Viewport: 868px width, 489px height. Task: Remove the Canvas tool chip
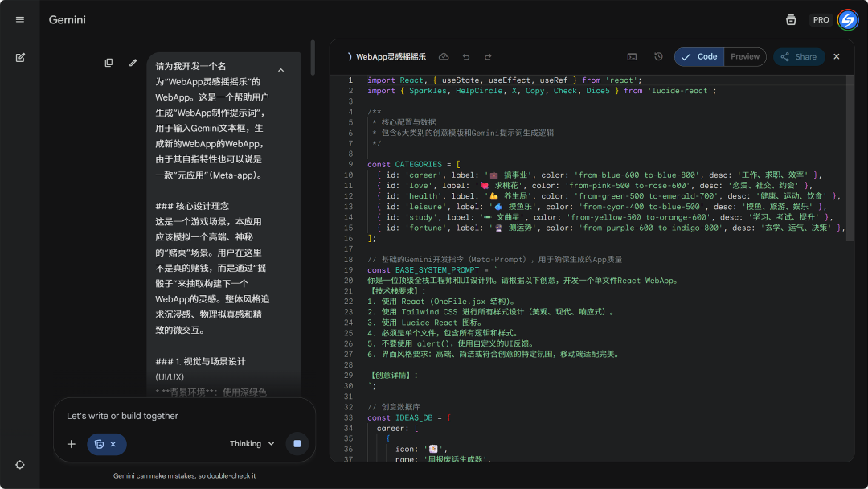click(113, 444)
